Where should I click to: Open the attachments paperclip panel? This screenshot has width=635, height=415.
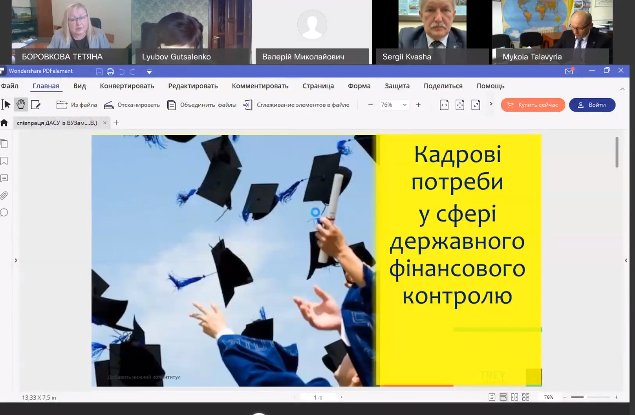click(5, 195)
